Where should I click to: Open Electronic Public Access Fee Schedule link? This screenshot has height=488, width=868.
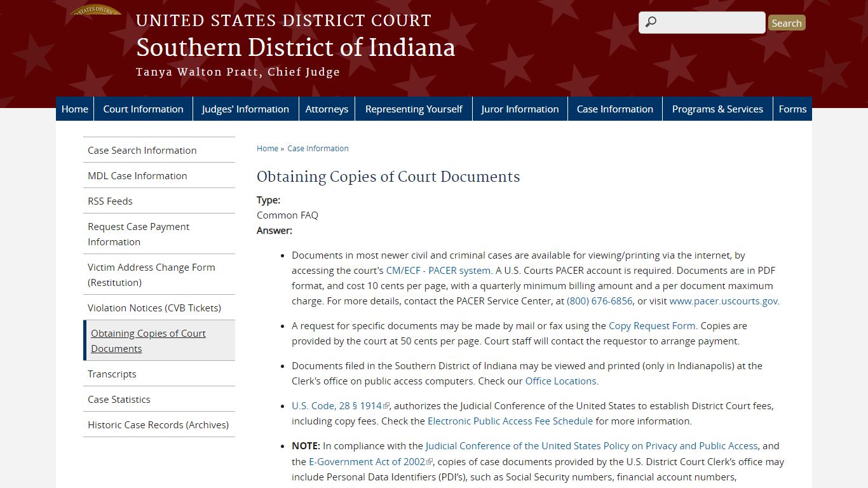[x=510, y=421]
